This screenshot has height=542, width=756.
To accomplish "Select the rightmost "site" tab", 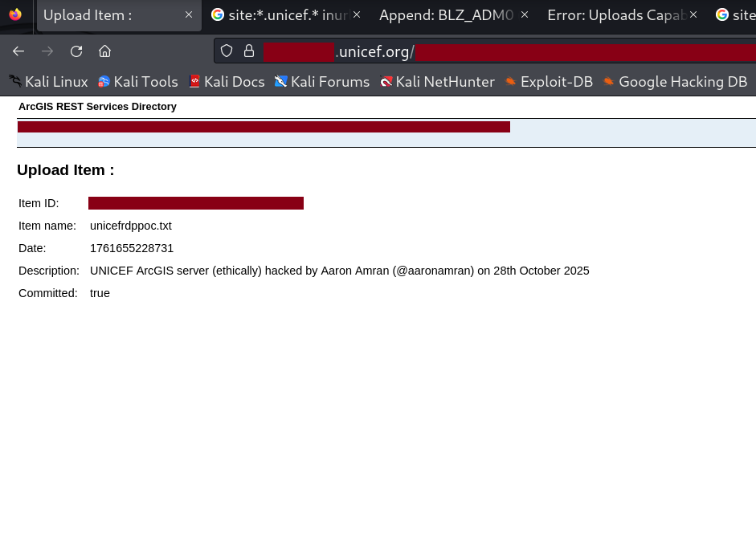I will 735,14.
